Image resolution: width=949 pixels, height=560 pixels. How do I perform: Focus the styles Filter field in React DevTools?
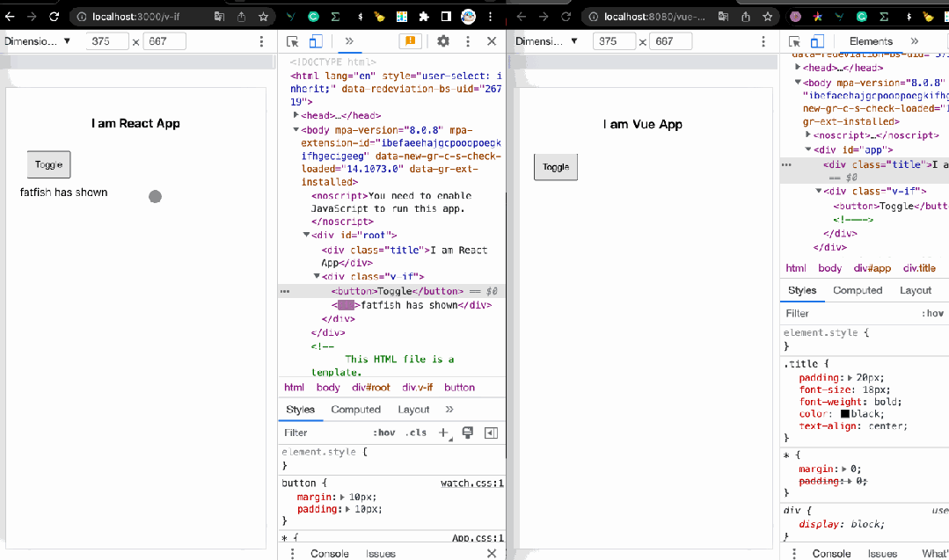point(324,433)
